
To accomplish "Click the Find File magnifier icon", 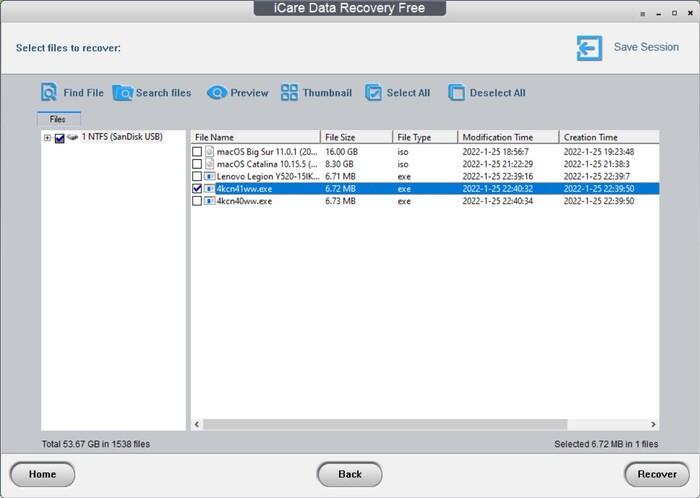I will pyautogui.click(x=49, y=92).
